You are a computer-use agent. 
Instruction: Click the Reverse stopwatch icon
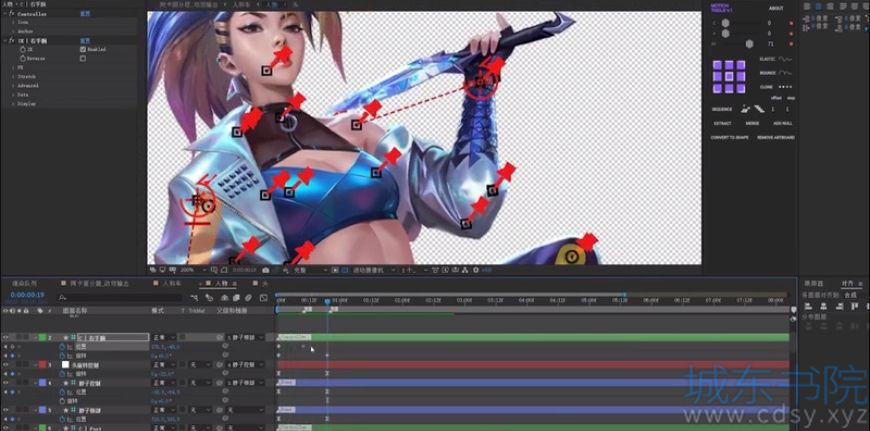[x=22, y=58]
